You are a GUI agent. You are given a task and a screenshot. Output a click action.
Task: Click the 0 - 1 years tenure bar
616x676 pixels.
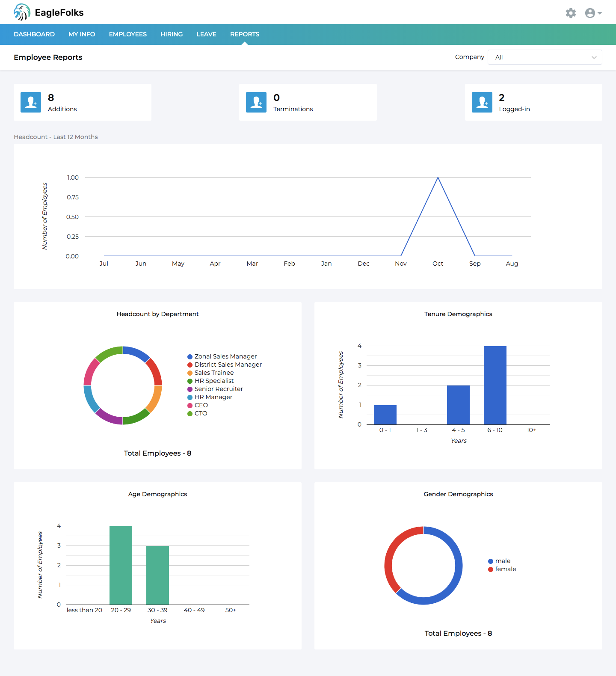pos(385,415)
